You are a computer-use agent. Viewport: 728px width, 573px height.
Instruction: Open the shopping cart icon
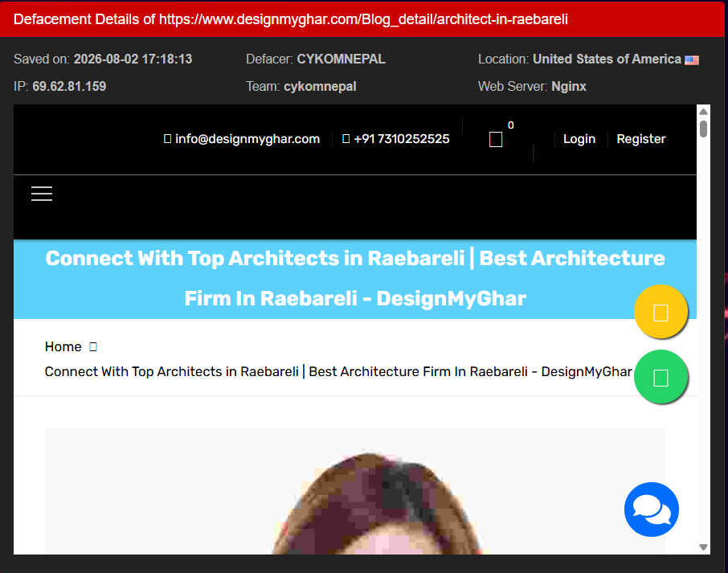point(496,139)
